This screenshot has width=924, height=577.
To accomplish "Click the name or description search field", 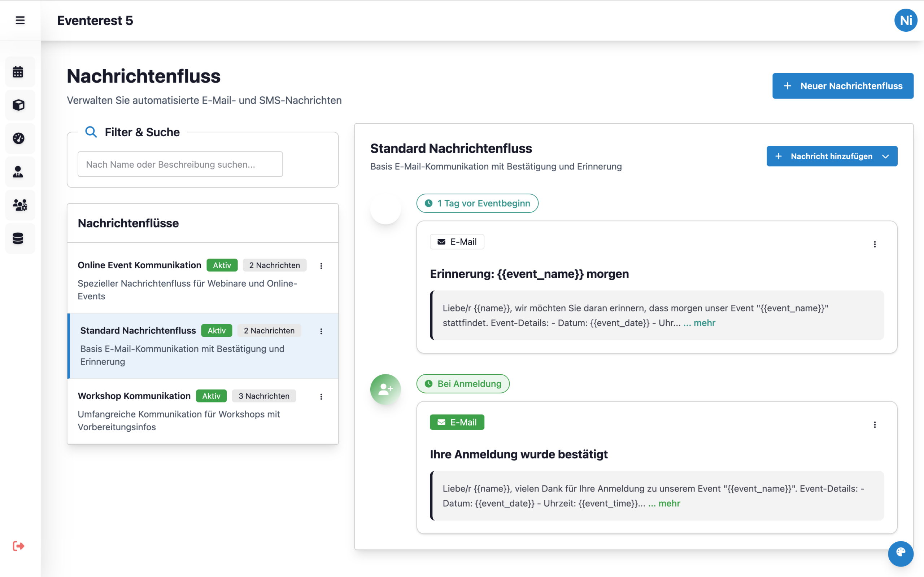I will pyautogui.click(x=180, y=164).
